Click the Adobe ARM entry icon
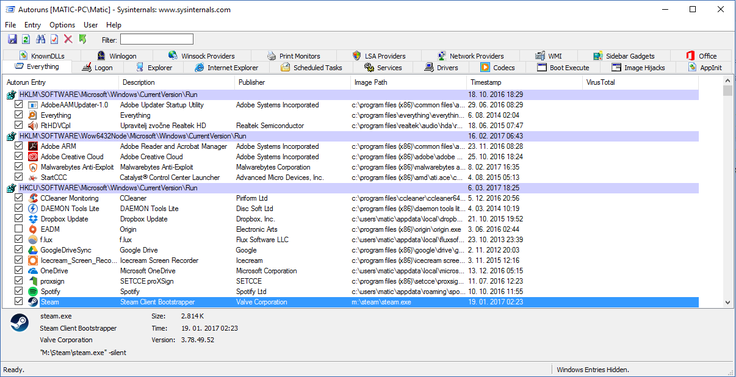Image resolution: width=736 pixels, height=377 pixels. click(x=32, y=146)
